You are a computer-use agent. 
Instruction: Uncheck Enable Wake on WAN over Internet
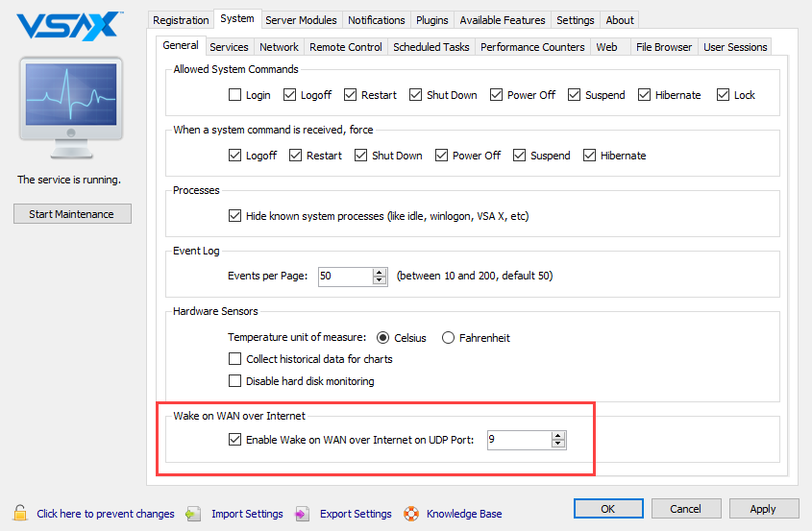pos(235,440)
